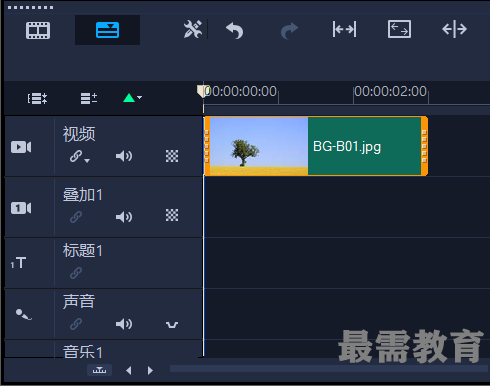Select the 音乐1 track label
The height and width of the screenshot is (386, 490).
pos(83,351)
